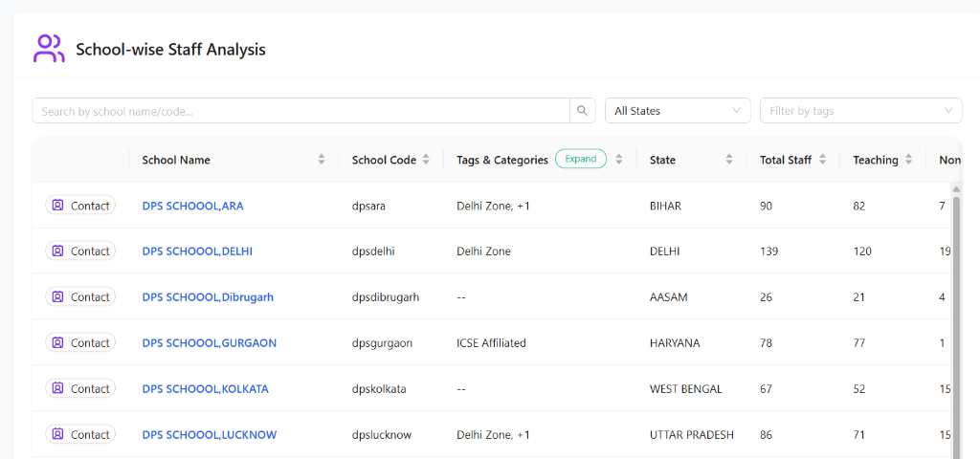
Task: Select school code dpsdelhi
Action: point(373,251)
